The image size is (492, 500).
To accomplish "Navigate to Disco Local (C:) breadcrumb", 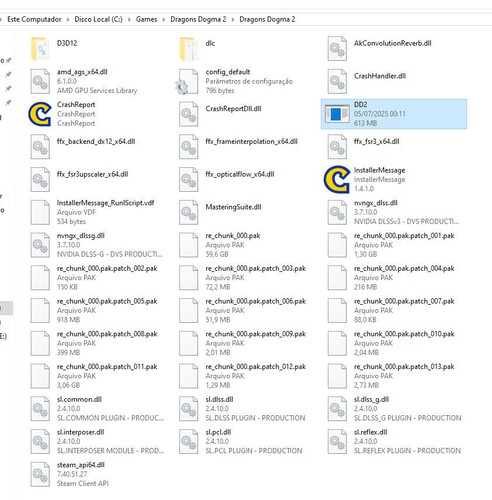I will (x=98, y=19).
